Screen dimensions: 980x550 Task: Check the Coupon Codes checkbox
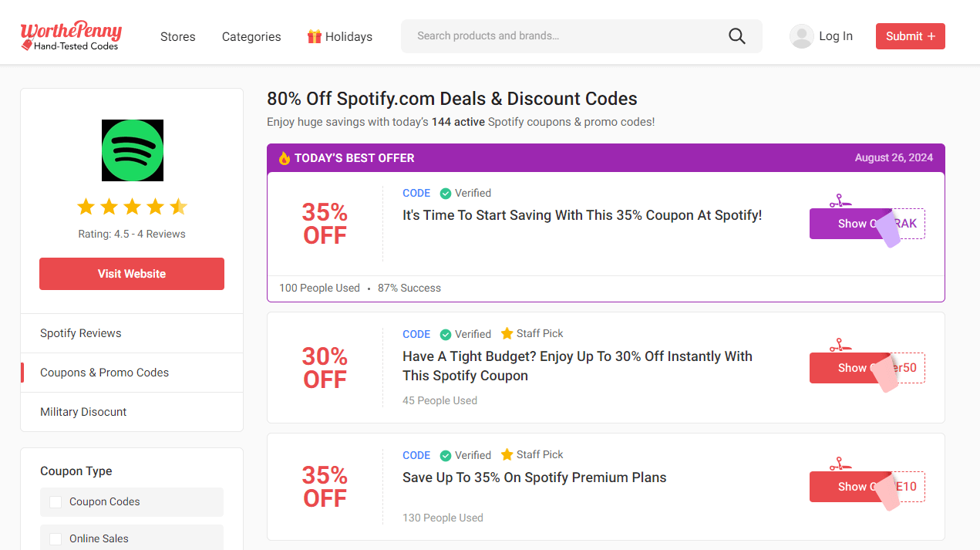pos(56,502)
